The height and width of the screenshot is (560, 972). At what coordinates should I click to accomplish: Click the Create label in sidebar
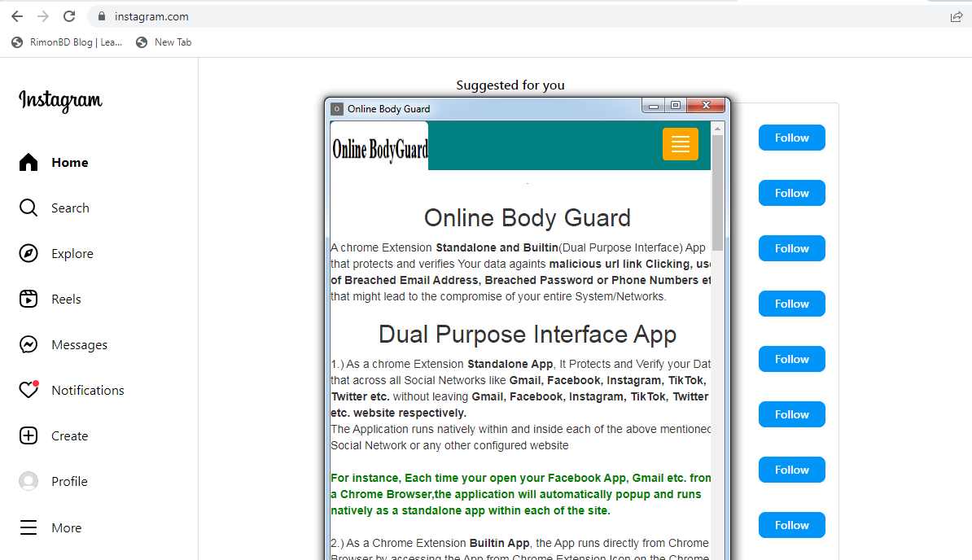tap(69, 436)
